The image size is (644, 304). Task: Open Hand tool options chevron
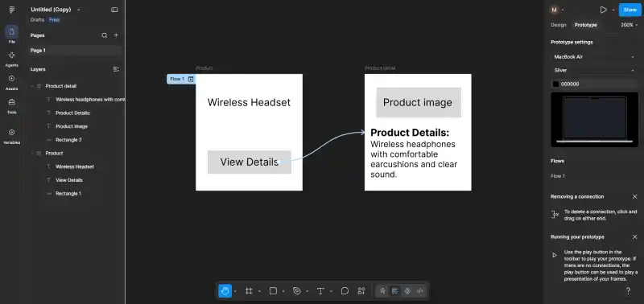click(235, 291)
